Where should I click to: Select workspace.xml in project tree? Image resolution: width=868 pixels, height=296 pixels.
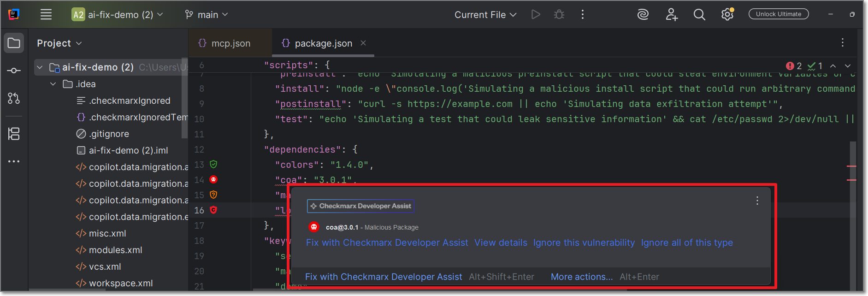(120, 283)
